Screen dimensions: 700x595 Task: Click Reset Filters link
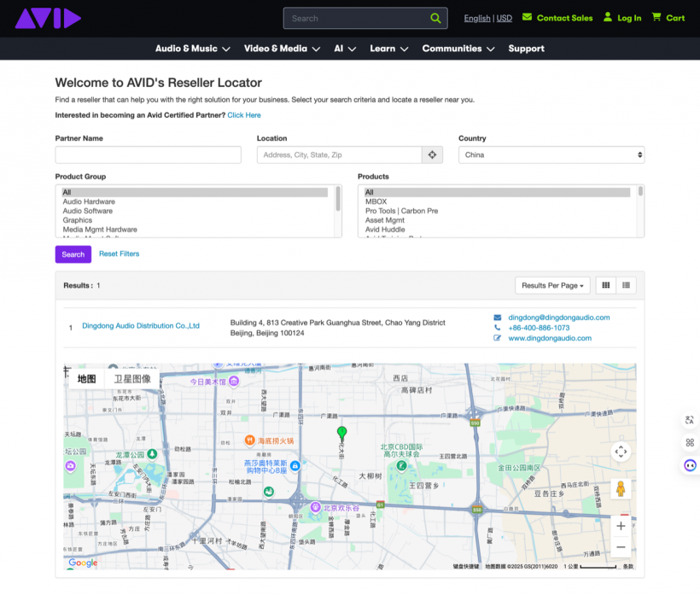120,254
